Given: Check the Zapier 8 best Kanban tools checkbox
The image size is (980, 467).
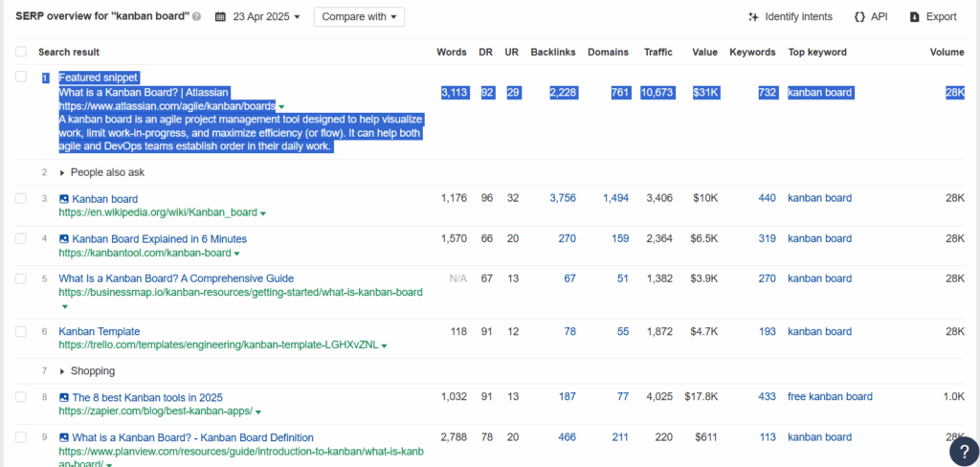Looking at the screenshot, I should click(x=21, y=396).
